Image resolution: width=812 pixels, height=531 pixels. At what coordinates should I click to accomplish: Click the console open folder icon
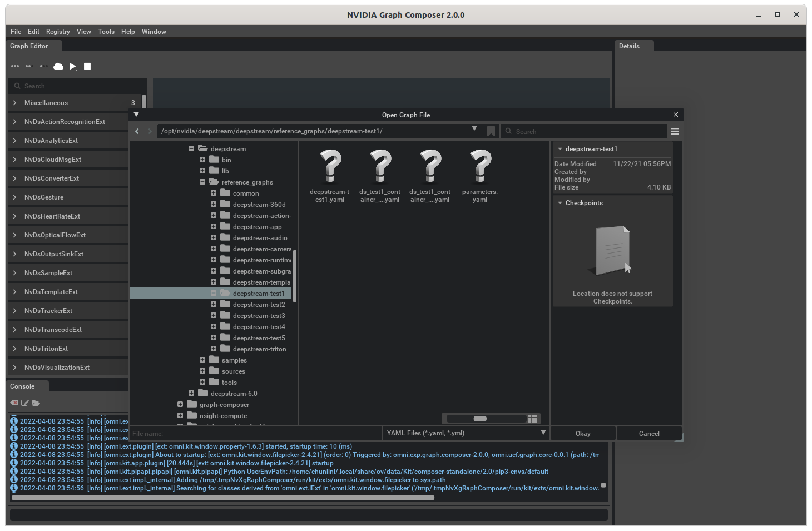(36, 403)
